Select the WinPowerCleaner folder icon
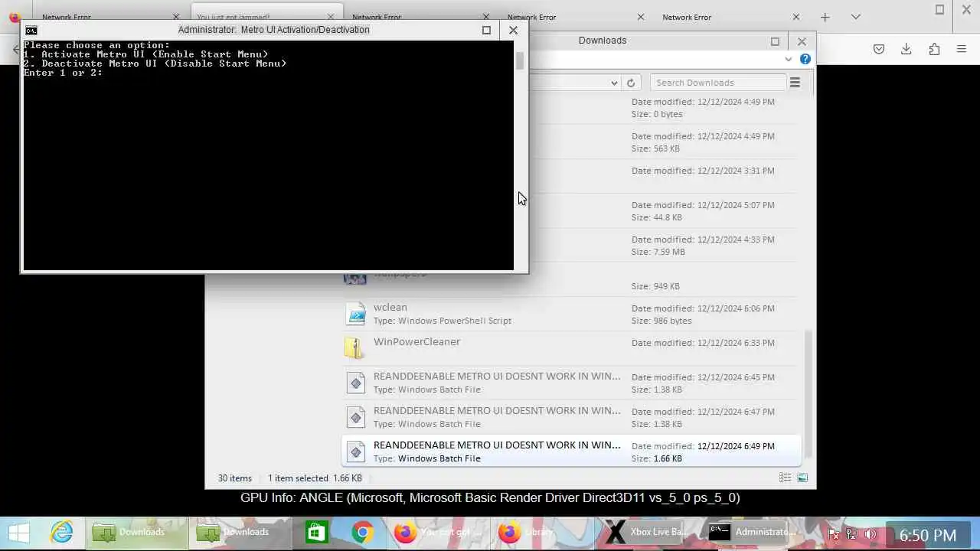Image resolution: width=980 pixels, height=551 pixels. tap(355, 348)
